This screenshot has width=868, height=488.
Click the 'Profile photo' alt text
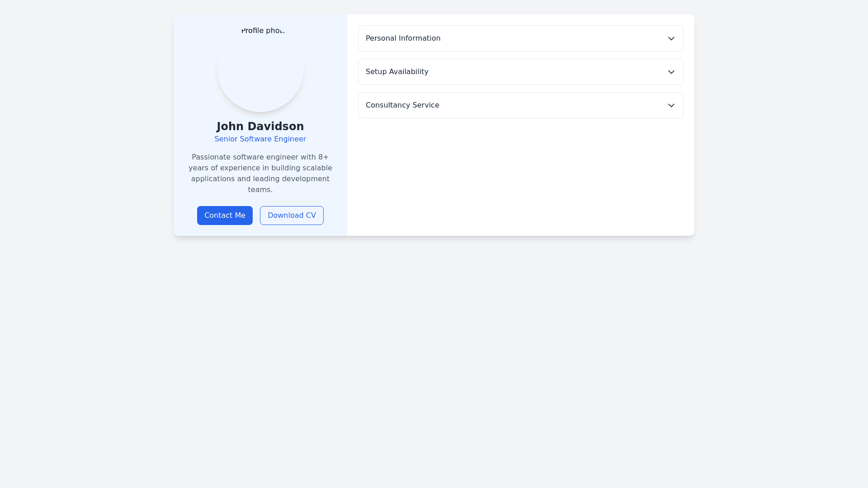tap(263, 31)
